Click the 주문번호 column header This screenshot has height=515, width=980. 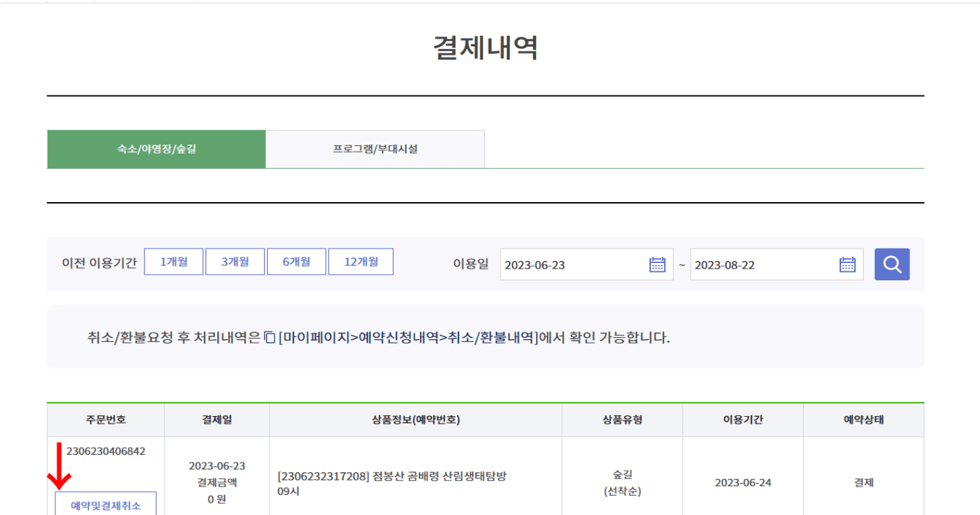tap(104, 419)
